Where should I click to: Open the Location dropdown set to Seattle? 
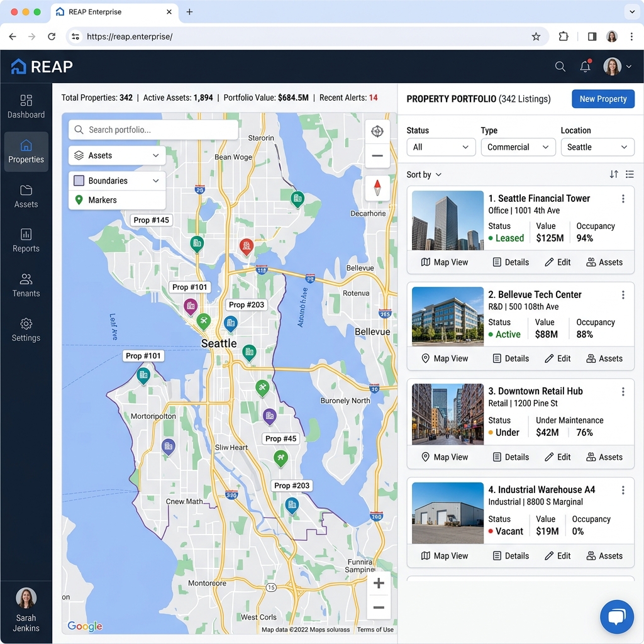597,147
